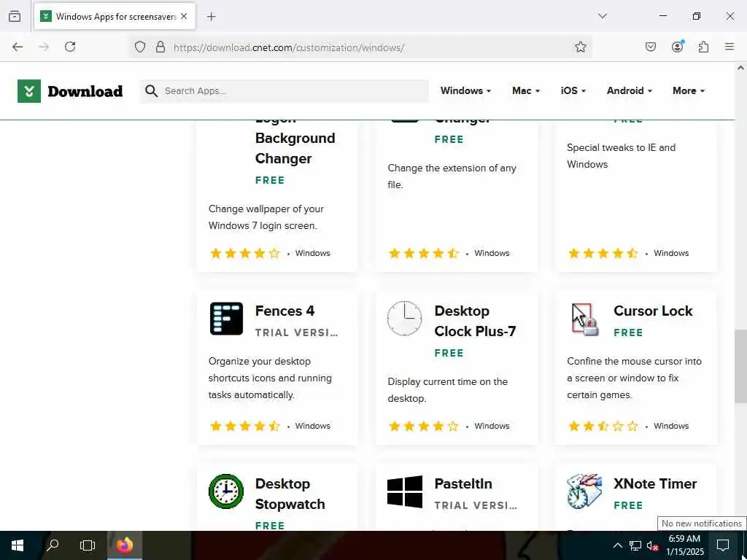Open the Desktop Stopwatch title link

(x=290, y=494)
